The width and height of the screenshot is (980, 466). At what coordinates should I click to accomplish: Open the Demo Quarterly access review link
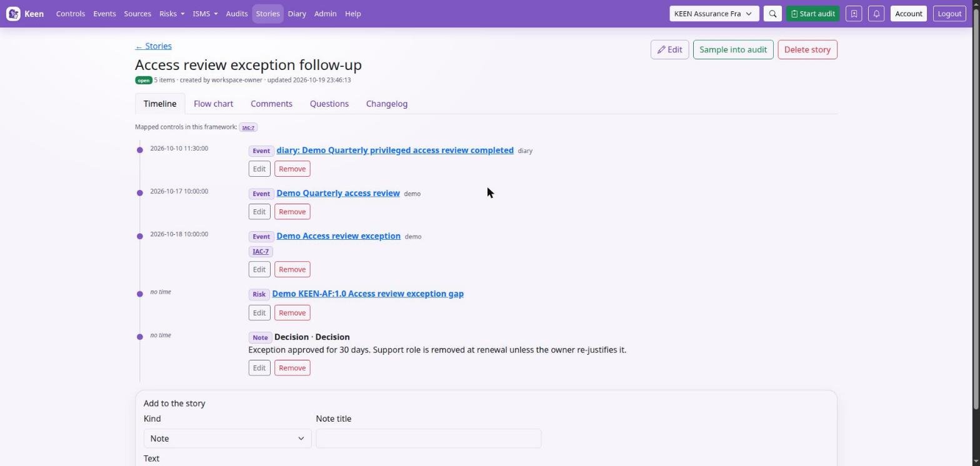pyautogui.click(x=338, y=194)
